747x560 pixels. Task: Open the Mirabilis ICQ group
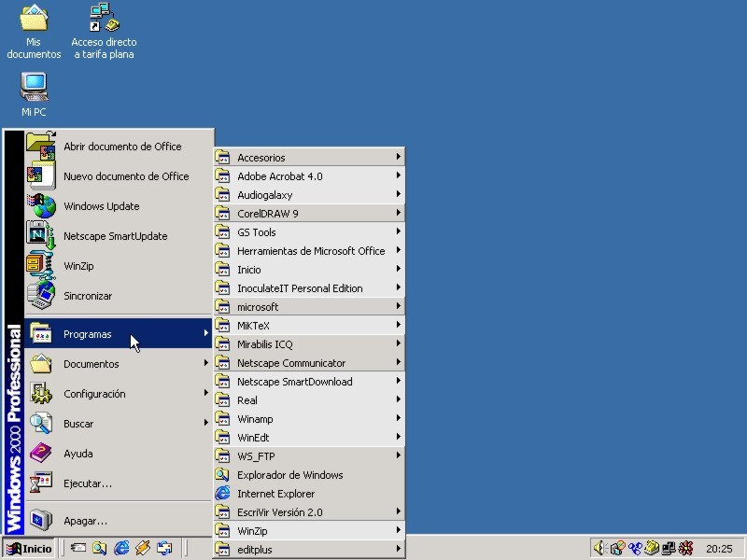click(309, 343)
